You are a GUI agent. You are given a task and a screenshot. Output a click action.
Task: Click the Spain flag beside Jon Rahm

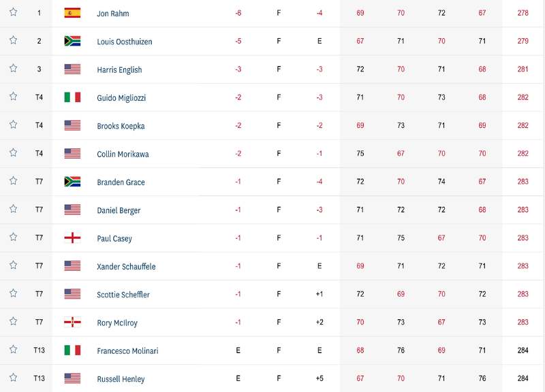72,13
